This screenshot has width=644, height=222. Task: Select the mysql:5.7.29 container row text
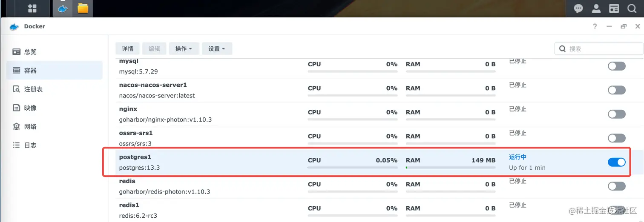coord(138,71)
